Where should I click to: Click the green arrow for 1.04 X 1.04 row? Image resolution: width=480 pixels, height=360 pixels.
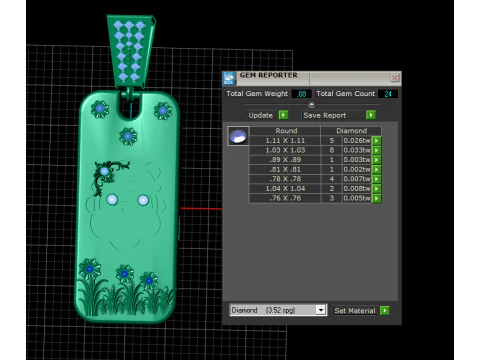377,189
